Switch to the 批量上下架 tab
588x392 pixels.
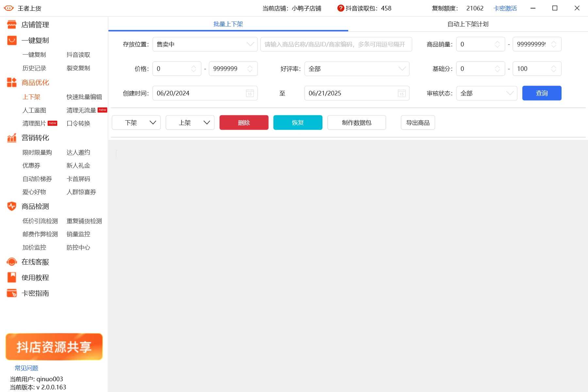(228, 24)
